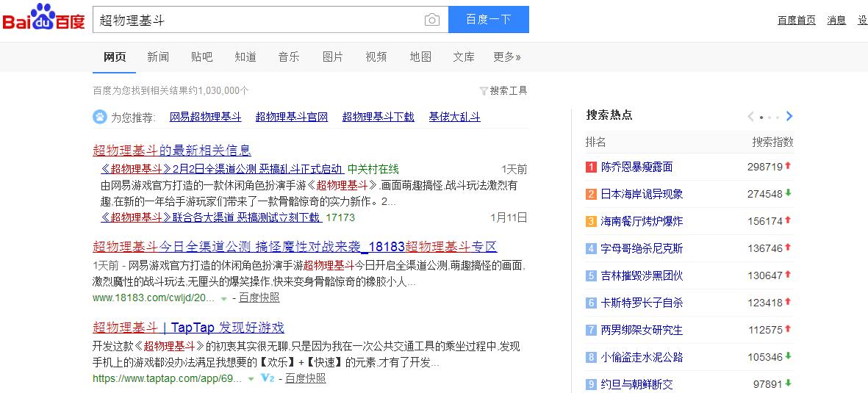Click recommended search 基佬大乱斗
Viewport: 868px width, 393px height.
click(x=454, y=117)
